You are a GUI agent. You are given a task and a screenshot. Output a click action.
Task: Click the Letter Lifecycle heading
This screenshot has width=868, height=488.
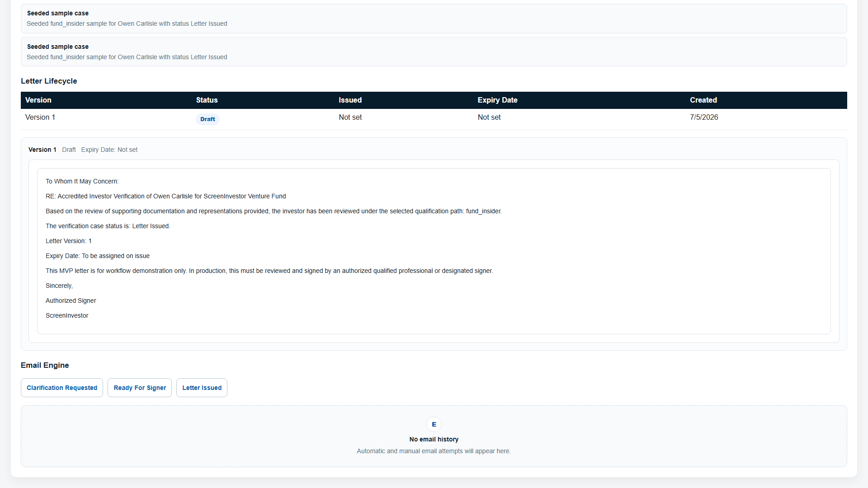pos(49,81)
